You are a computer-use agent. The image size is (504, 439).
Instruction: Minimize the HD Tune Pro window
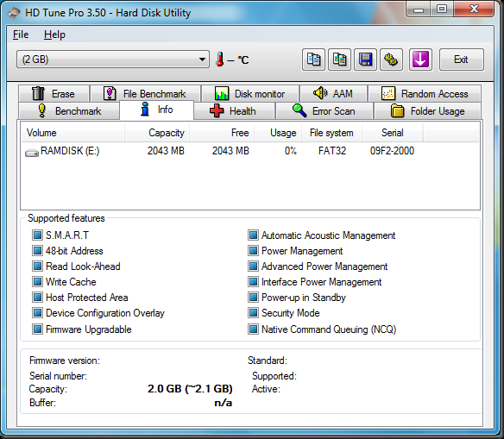click(x=419, y=9)
